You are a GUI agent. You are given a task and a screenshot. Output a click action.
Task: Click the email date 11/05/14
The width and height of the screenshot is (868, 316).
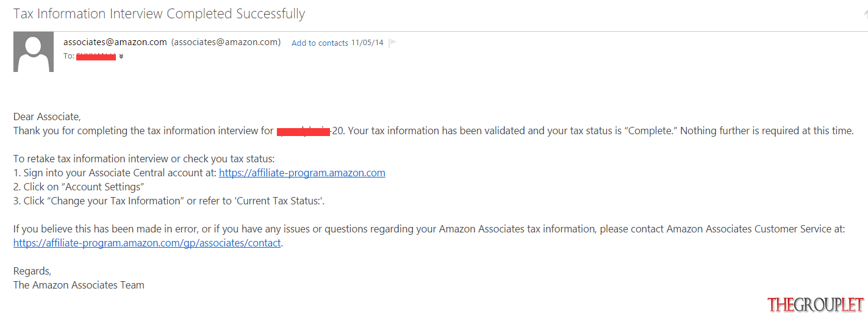coord(367,43)
